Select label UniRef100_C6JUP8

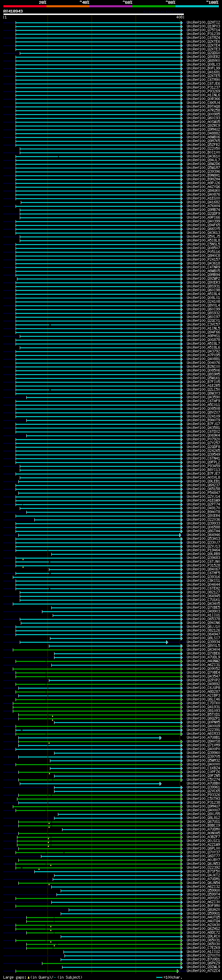(203, 688)
